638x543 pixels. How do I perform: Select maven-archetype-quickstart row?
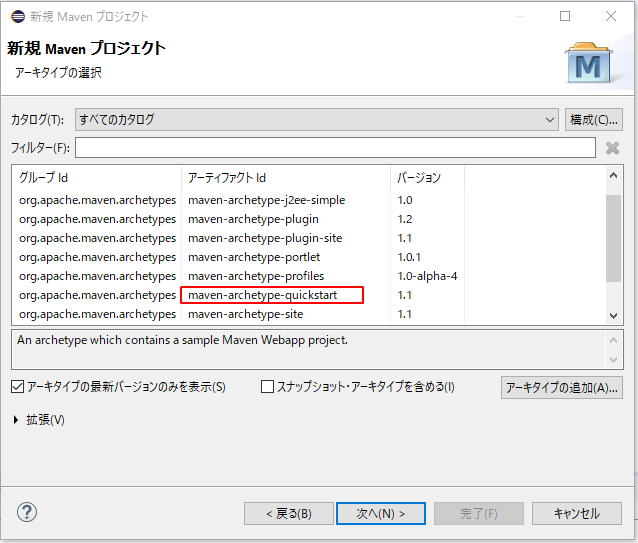(x=271, y=295)
